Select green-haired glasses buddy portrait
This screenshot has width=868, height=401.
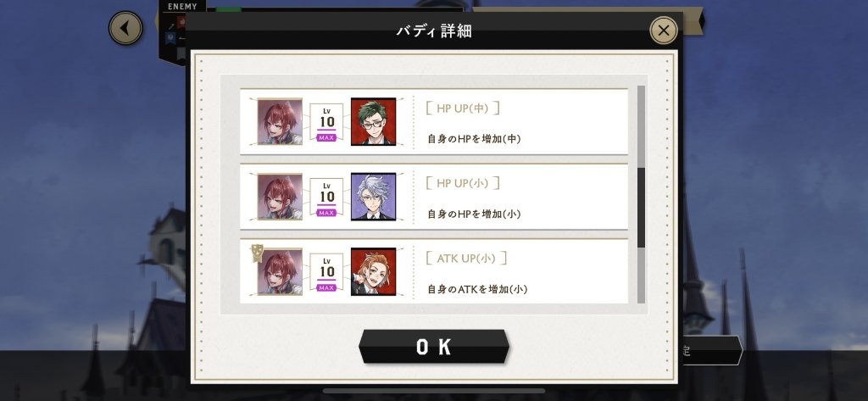coord(374,121)
